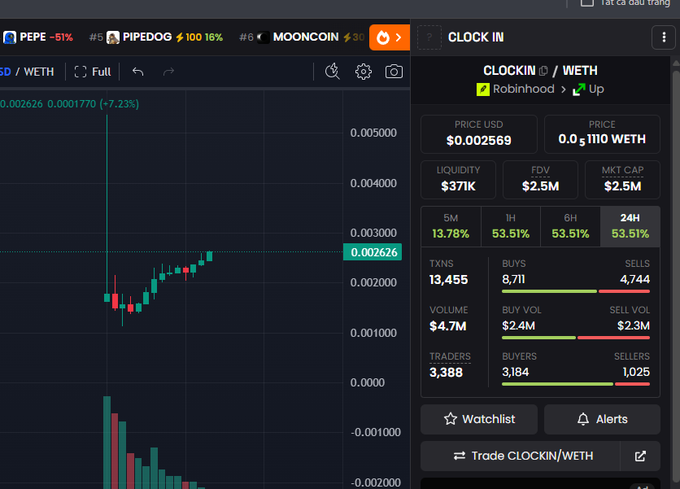Click the SELLS count 4,744
This screenshot has width=680, height=489.
(x=635, y=279)
